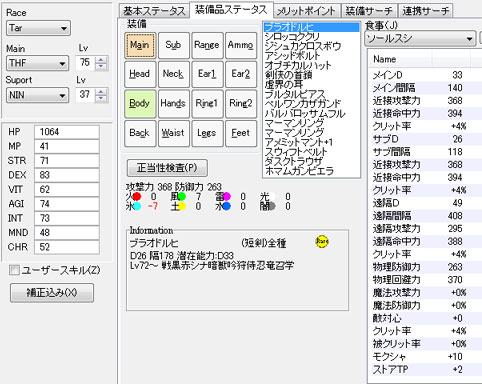Click the cyan ice element dot
This screenshot has width=482, height=384.
pyautogui.click(x=137, y=206)
